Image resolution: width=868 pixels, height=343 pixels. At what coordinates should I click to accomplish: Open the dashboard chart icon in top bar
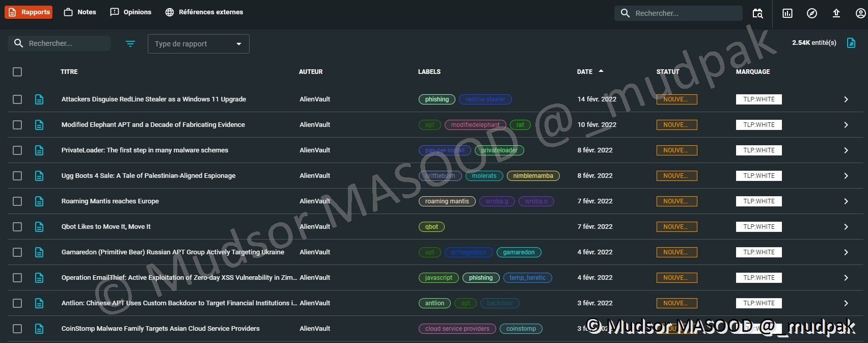[x=787, y=13]
